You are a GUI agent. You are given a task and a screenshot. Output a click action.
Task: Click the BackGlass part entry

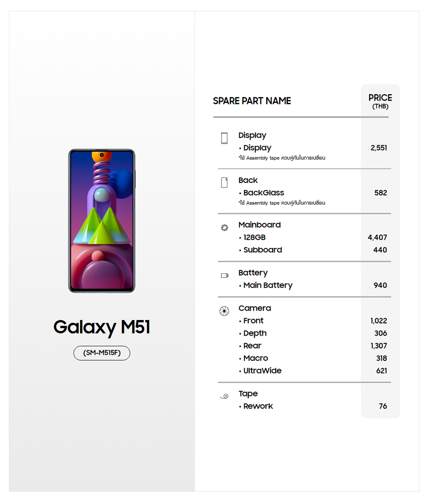pyautogui.click(x=263, y=193)
